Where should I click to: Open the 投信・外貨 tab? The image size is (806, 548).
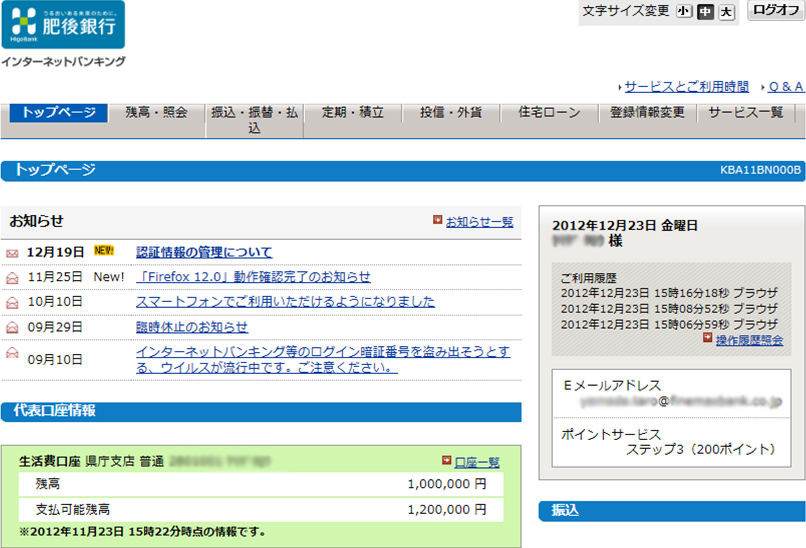(451, 113)
